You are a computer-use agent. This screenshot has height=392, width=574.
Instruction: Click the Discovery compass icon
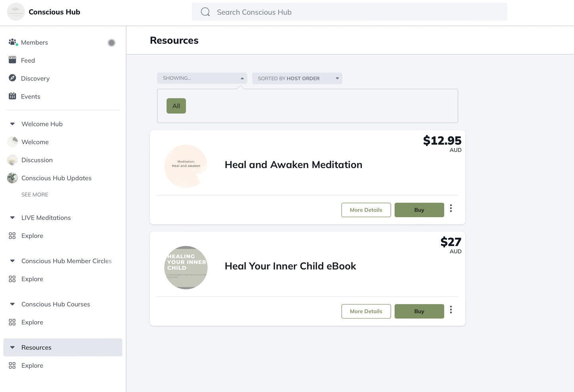12,78
